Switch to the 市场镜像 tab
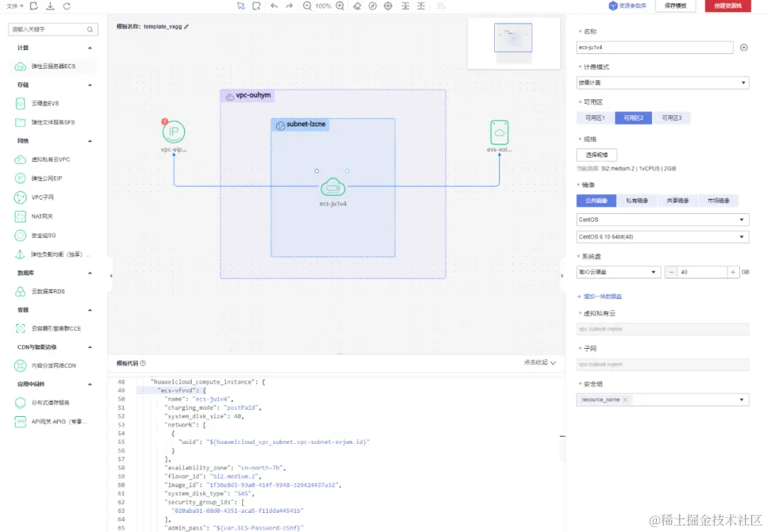Viewport: 767px width, 532px height. coord(718,201)
